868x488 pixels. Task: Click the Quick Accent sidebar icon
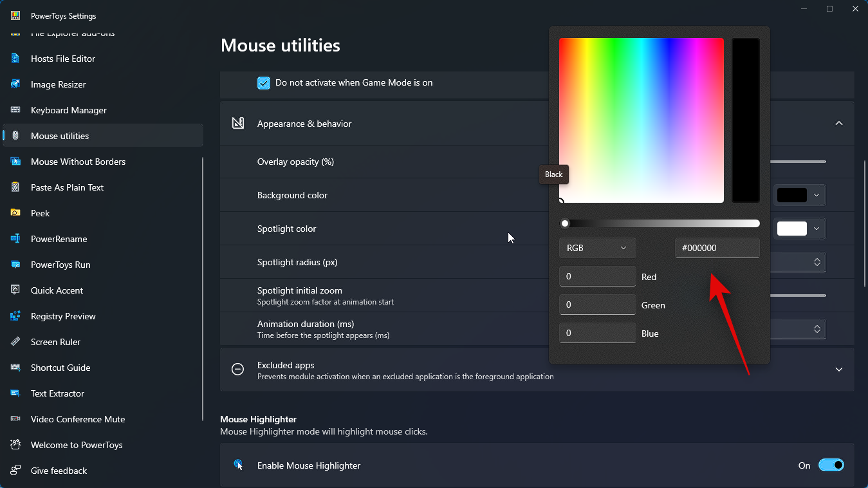coord(15,290)
